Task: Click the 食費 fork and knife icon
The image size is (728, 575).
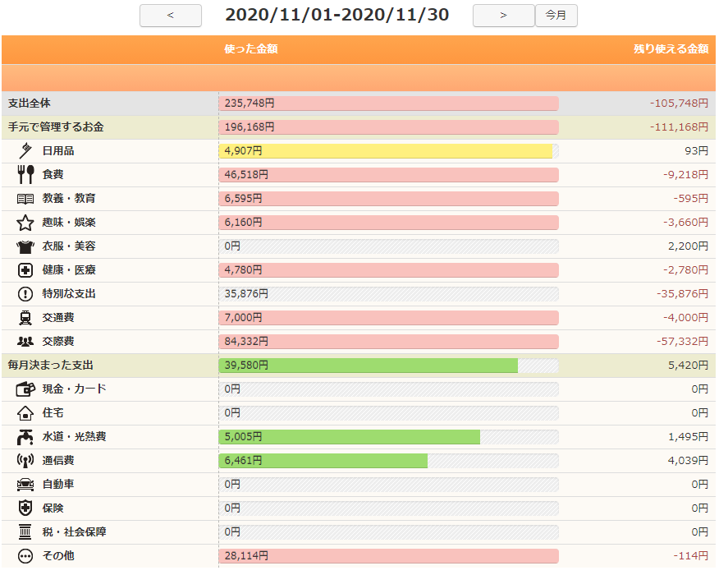Action: click(23, 174)
